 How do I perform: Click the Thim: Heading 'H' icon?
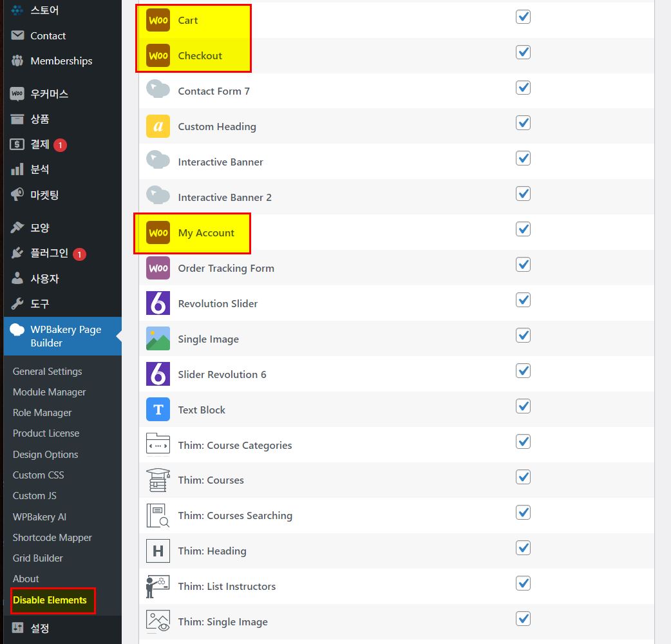pos(158,551)
